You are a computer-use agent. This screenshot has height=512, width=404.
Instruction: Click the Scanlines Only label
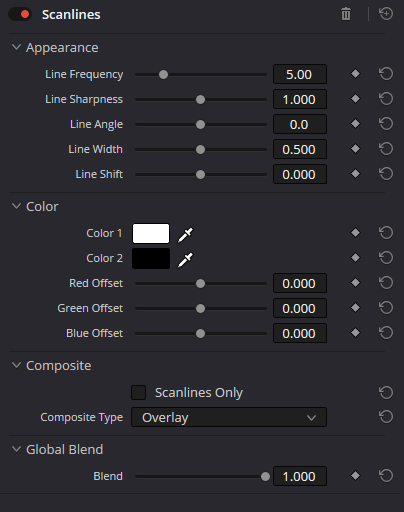(199, 393)
